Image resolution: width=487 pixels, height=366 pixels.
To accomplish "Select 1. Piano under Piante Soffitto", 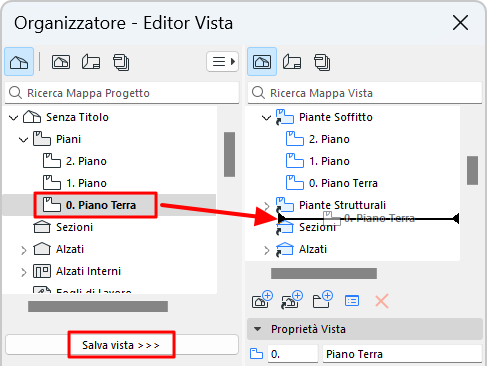I will pyautogui.click(x=329, y=161).
